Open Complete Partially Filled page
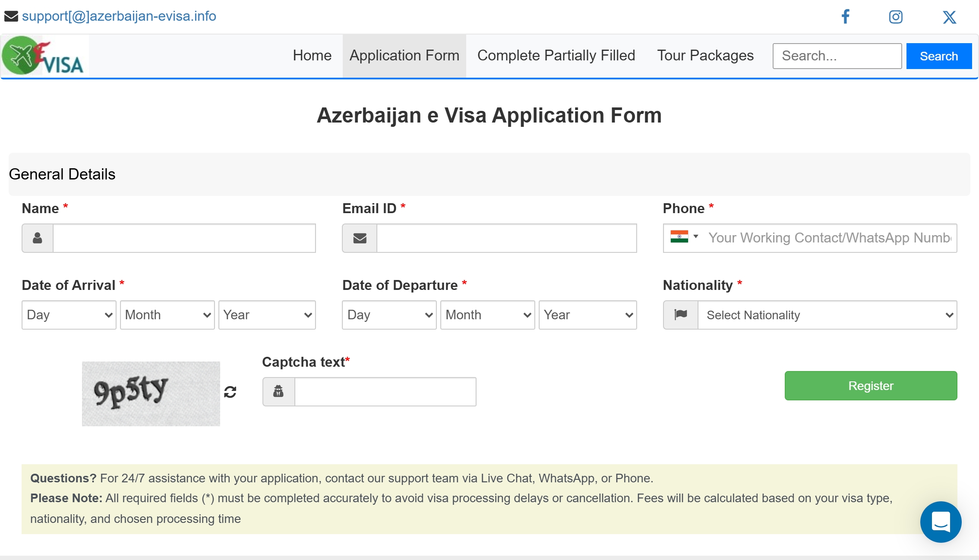The height and width of the screenshot is (560, 979). click(x=556, y=56)
